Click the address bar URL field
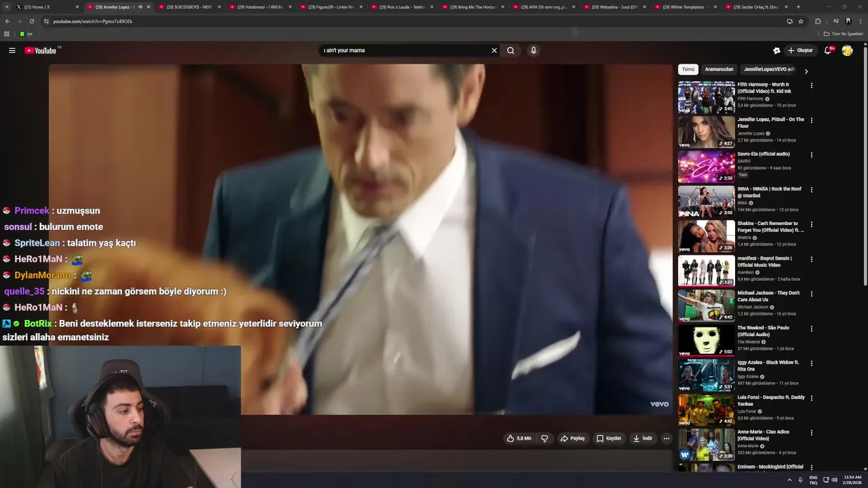This screenshot has width=868, height=488. [x=407, y=21]
